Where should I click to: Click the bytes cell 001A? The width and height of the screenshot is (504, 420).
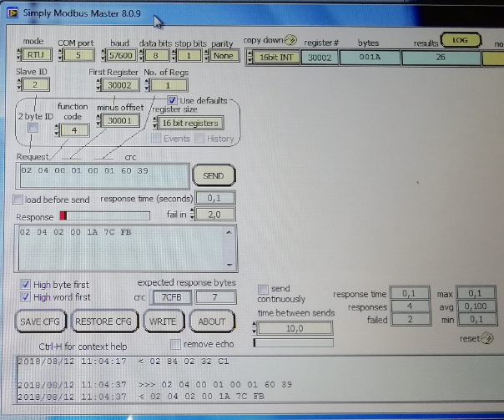(x=370, y=58)
